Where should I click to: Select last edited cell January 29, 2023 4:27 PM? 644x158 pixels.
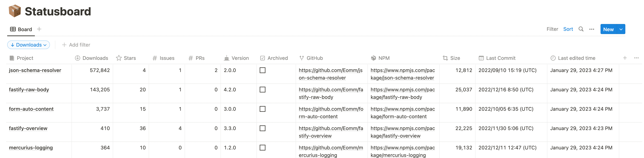coord(583,74)
